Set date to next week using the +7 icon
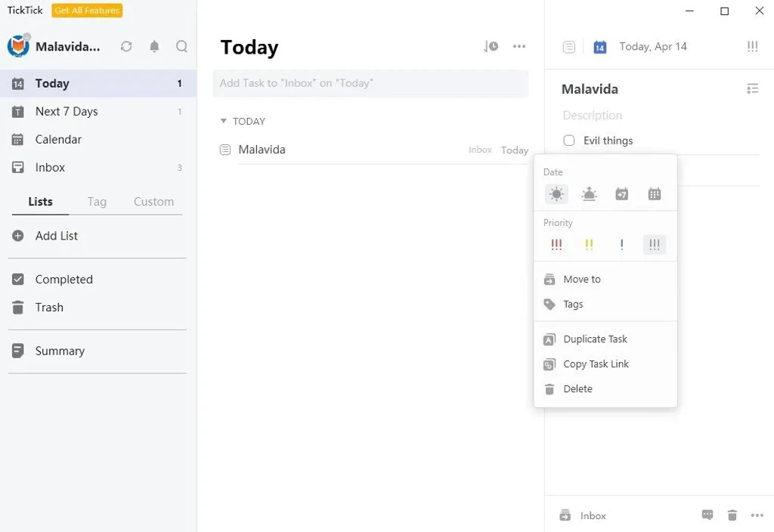 coord(621,194)
